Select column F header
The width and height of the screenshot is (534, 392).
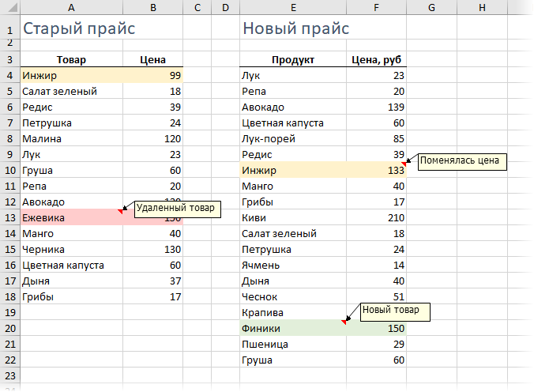[376, 7]
